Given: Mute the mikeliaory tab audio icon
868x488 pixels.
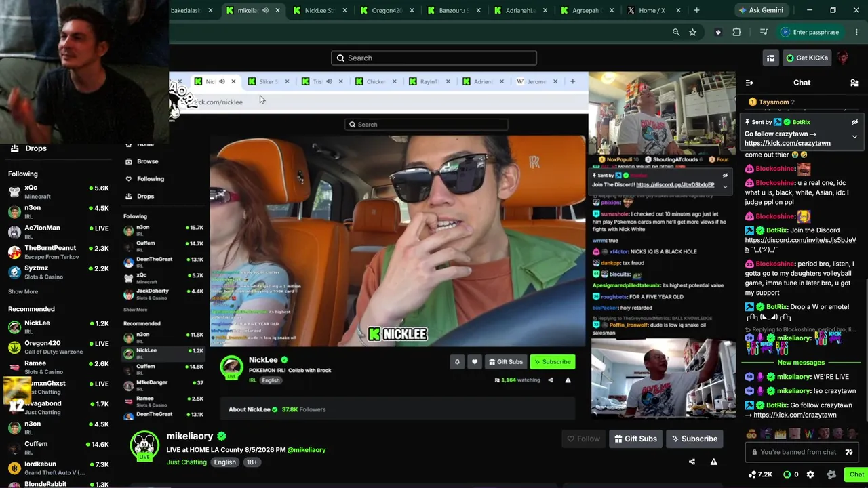Looking at the screenshot, I should click(x=265, y=10).
